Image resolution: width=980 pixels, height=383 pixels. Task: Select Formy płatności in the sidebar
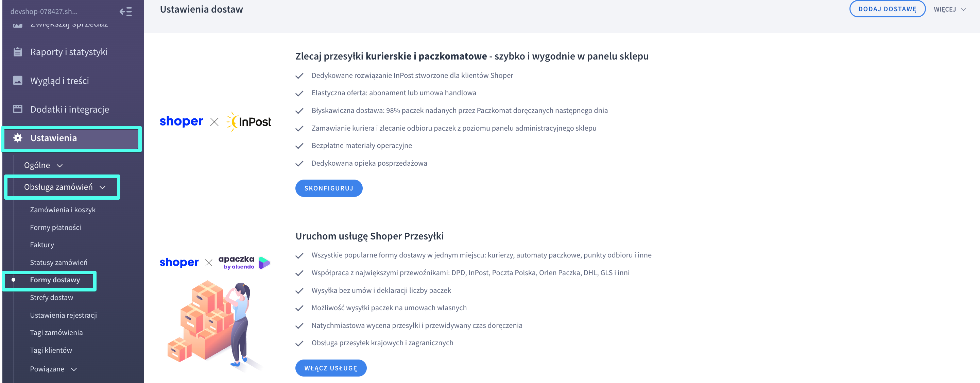55,227
